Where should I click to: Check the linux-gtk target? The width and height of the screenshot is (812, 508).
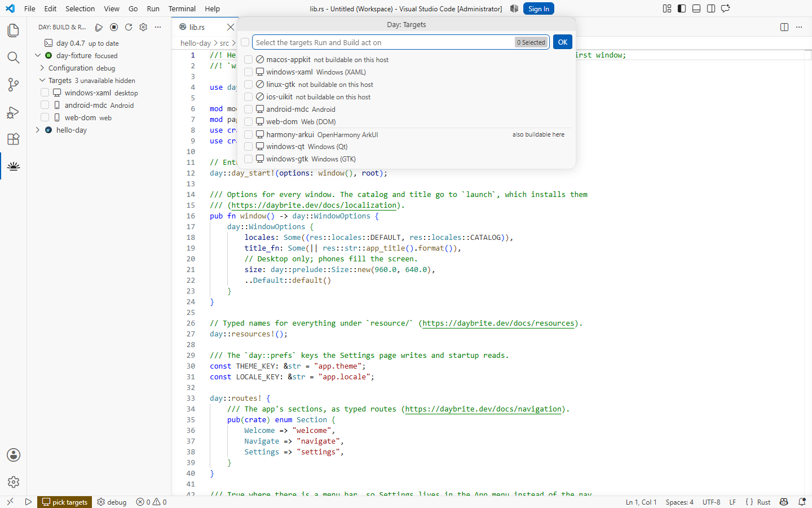point(248,84)
